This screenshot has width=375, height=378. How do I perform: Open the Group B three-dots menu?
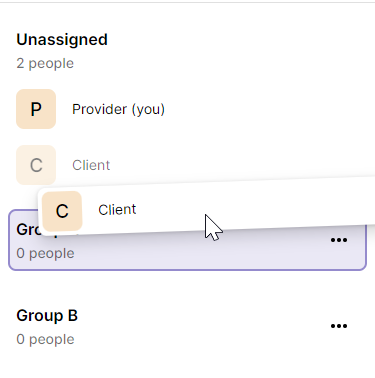pos(339,326)
